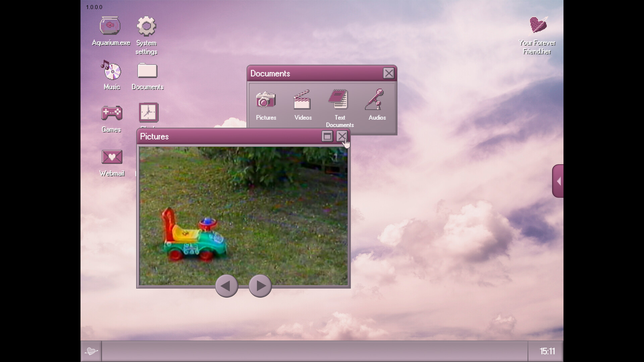Click the Documents window title bar

pyautogui.click(x=302, y=73)
